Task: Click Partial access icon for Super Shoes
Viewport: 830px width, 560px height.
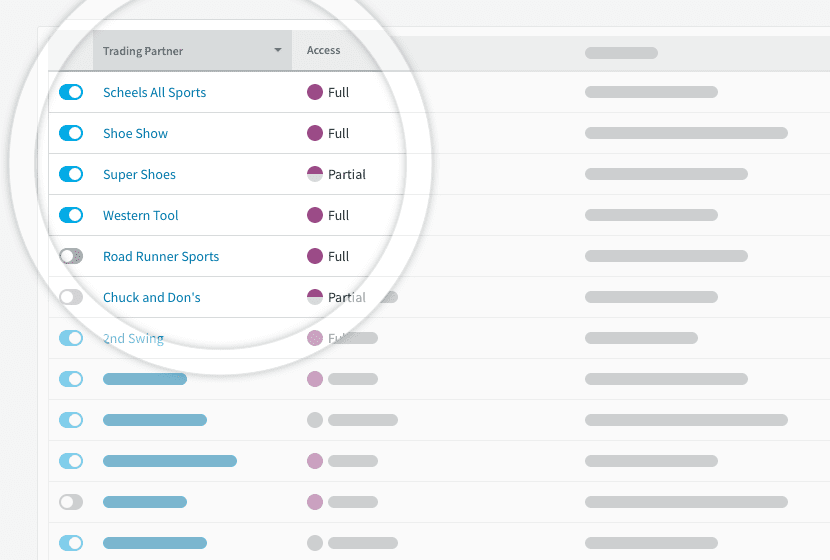Action: (x=315, y=174)
